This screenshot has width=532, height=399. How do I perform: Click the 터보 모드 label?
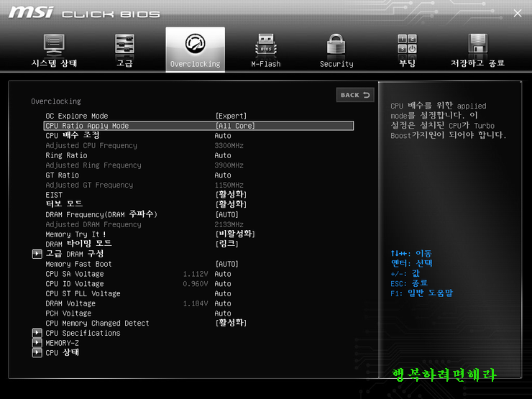click(x=64, y=204)
